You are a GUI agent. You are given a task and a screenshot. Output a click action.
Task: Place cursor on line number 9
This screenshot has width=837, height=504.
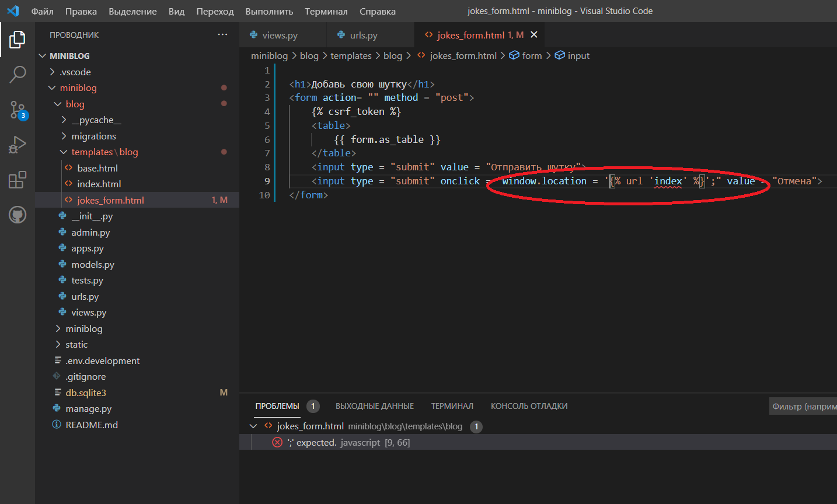pyautogui.click(x=267, y=181)
